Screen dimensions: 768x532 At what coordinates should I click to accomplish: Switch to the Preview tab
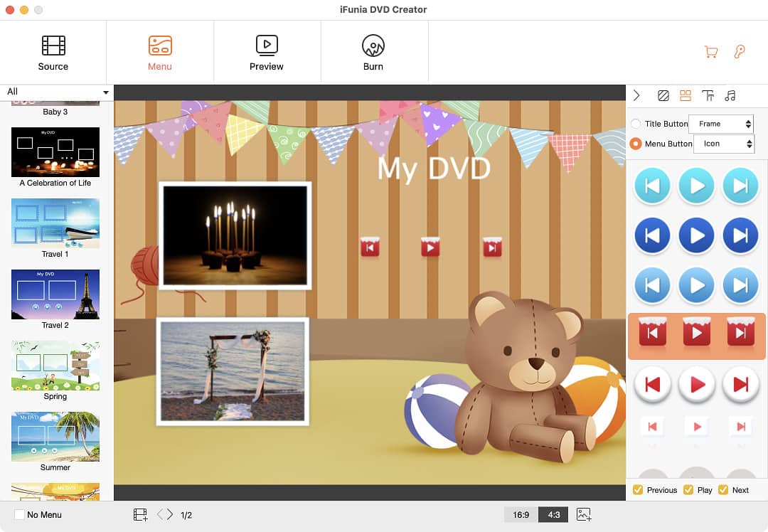click(266, 52)
